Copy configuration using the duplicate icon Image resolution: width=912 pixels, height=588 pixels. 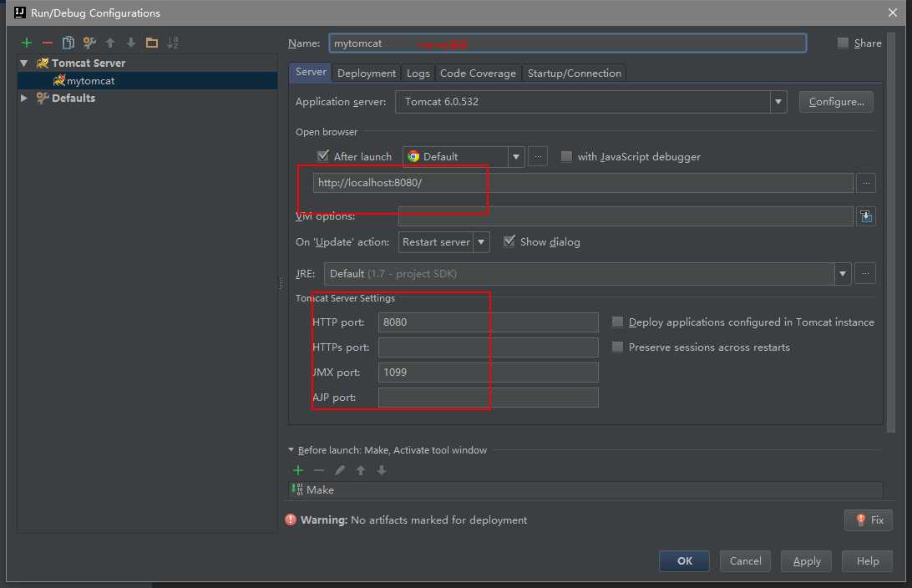(x=68, y=43)
